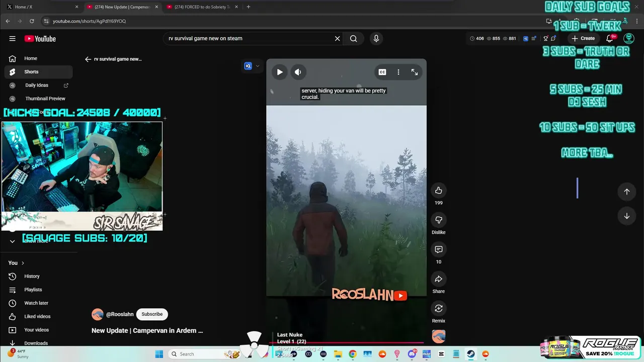Click the browser back arrow
Image resolution: width=644 pixels, height=362 pixels.
pos(8,21)
